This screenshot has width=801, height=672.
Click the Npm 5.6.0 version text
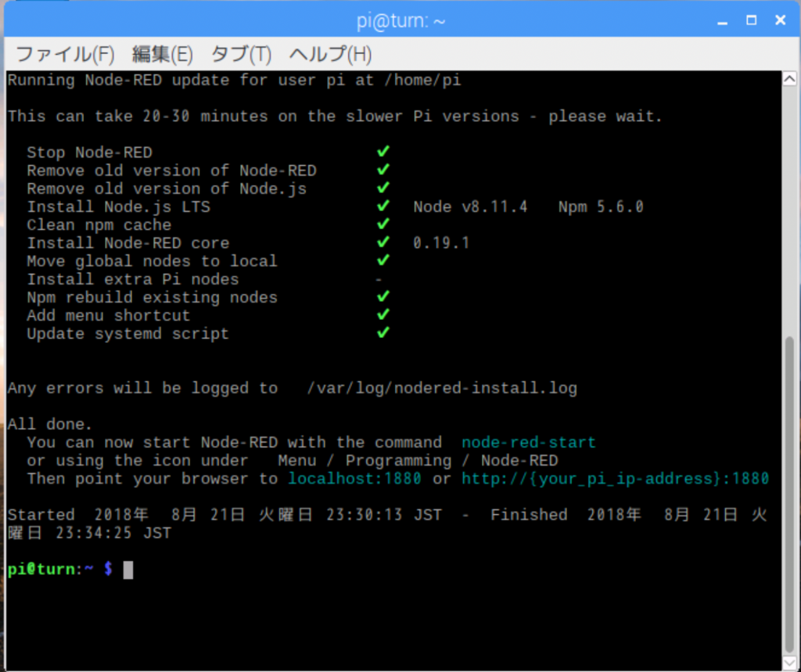601,207
